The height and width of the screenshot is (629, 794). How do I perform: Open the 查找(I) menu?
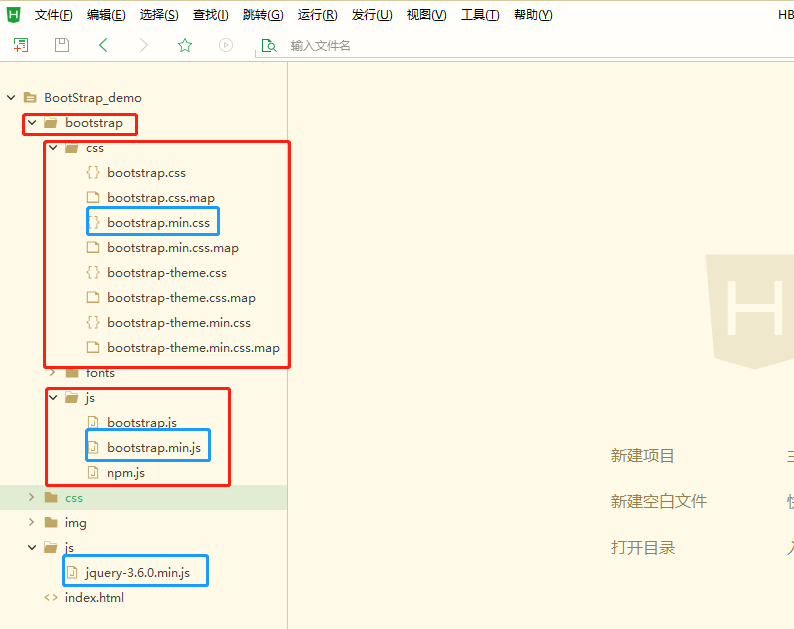click(x=211, y=15)
